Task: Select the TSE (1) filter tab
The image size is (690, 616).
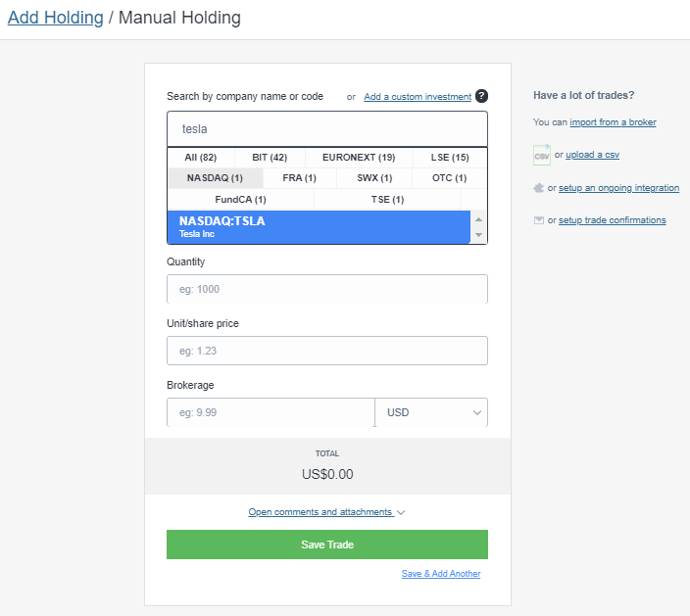Action: [387, 200]
